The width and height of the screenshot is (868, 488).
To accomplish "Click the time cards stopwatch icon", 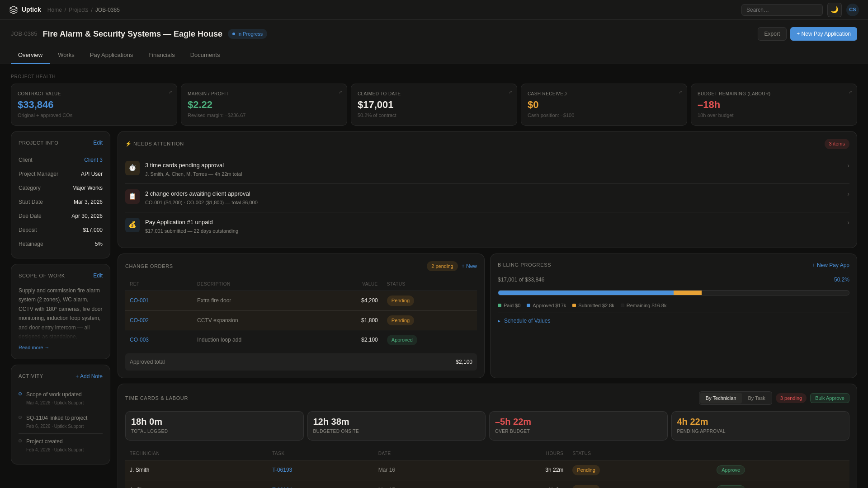I will [x=132, y=168].
